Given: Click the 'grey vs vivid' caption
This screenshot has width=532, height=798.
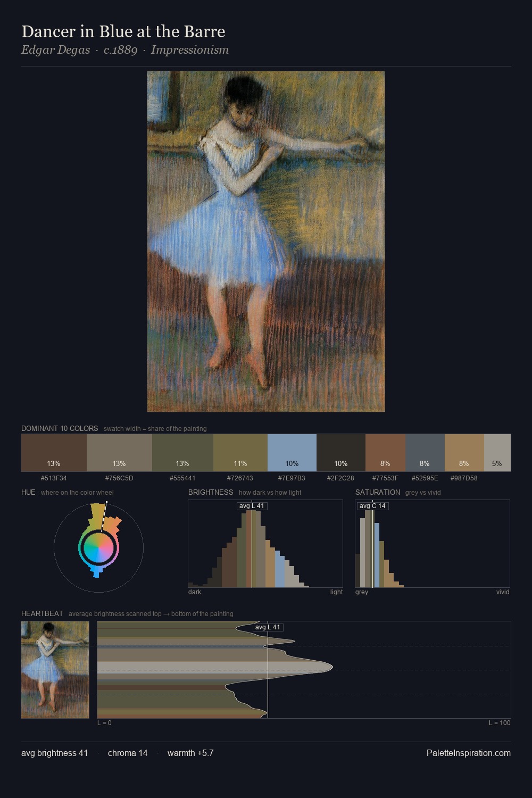Looking at the screenshot, I should (423, 493).
